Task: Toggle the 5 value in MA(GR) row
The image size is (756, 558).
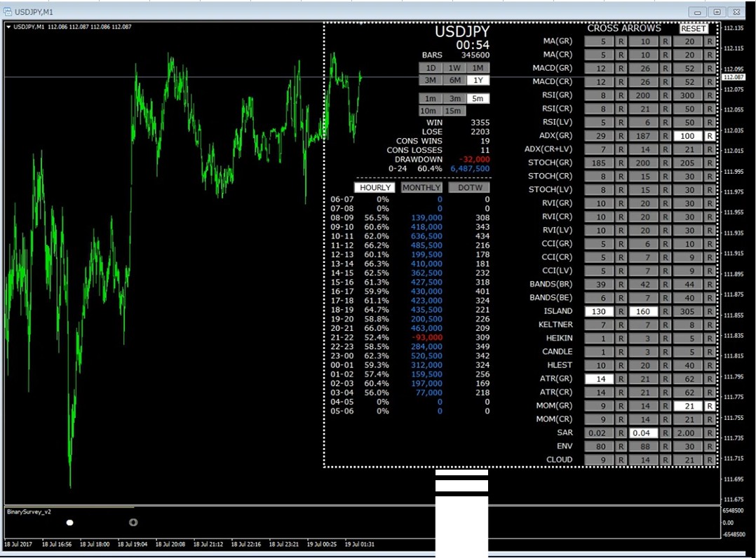Action: (x=600, y=42)
